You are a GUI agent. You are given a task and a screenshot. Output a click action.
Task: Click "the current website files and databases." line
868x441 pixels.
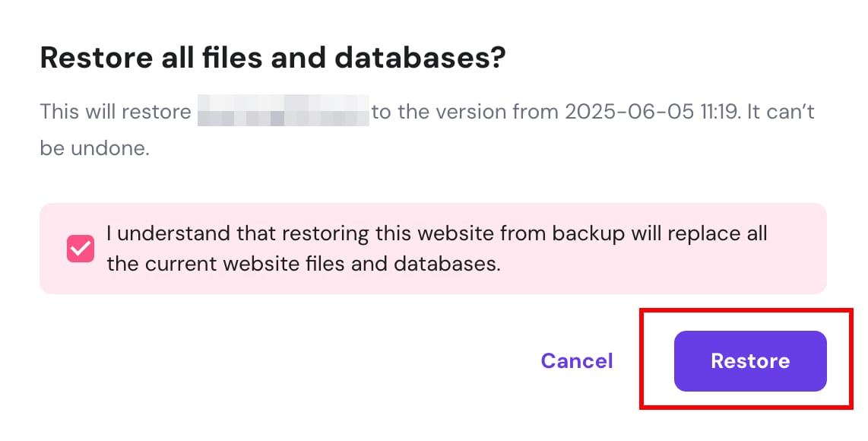tap(303, 264)
